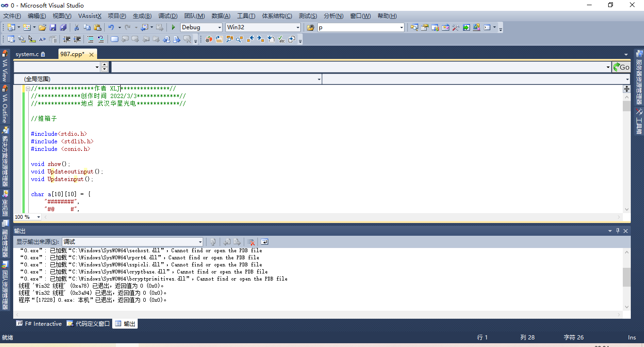Click Find in Files icon beside search box
This screenshot has height=347, width=644.
(x=310, y=27)
